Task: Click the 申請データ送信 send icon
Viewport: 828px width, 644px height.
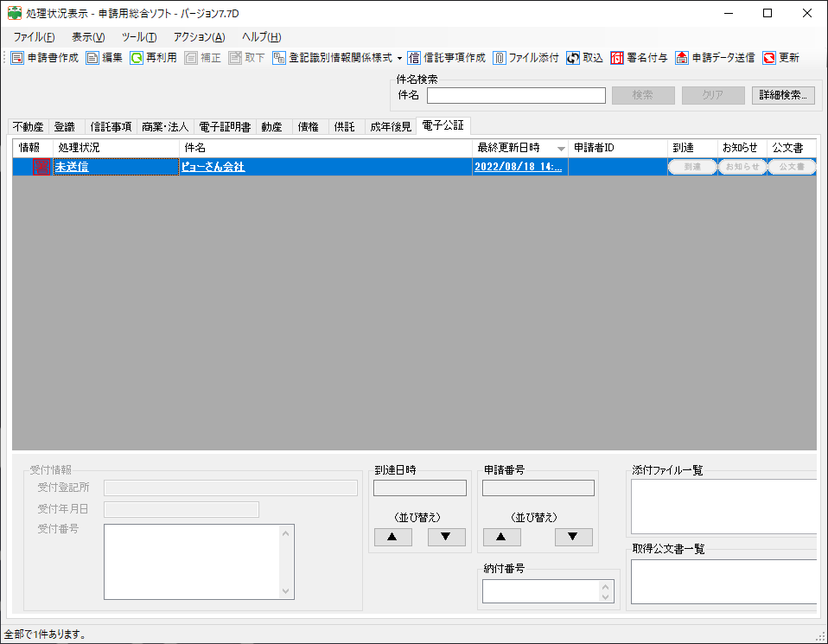Action: click(682, 58)
